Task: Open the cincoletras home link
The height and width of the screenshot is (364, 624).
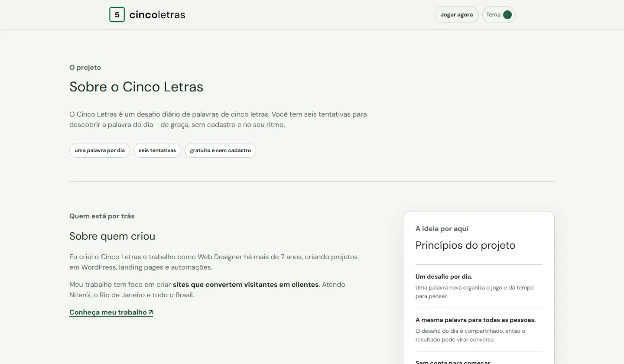Action: point(147,15)
